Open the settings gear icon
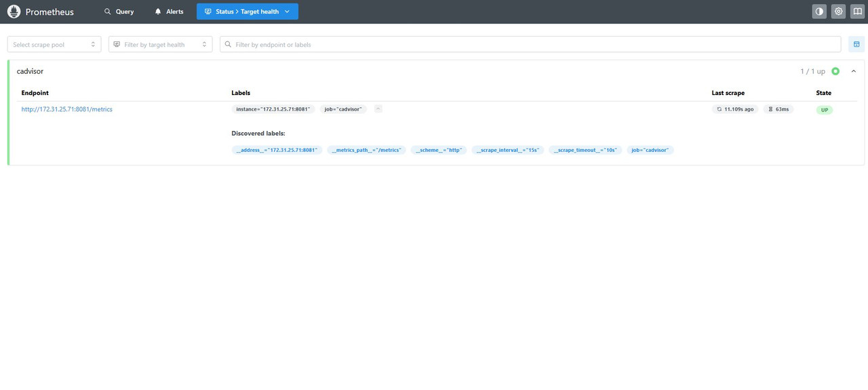 pos(838,12)
